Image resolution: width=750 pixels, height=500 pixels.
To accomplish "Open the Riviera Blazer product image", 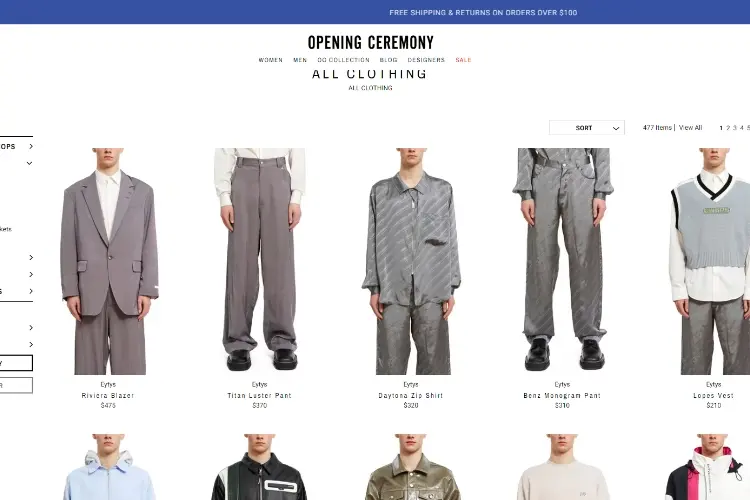I will pyautogui.click(x=108, y=261).
